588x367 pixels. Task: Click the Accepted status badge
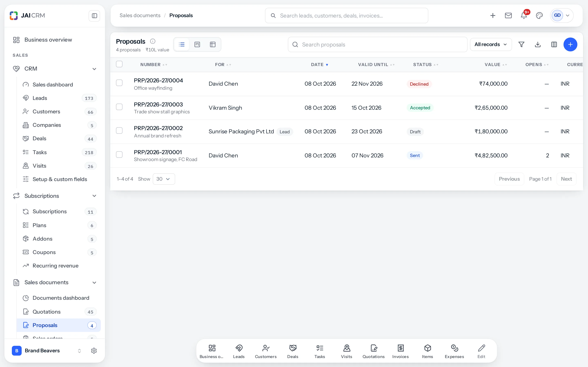pos(420,107)
